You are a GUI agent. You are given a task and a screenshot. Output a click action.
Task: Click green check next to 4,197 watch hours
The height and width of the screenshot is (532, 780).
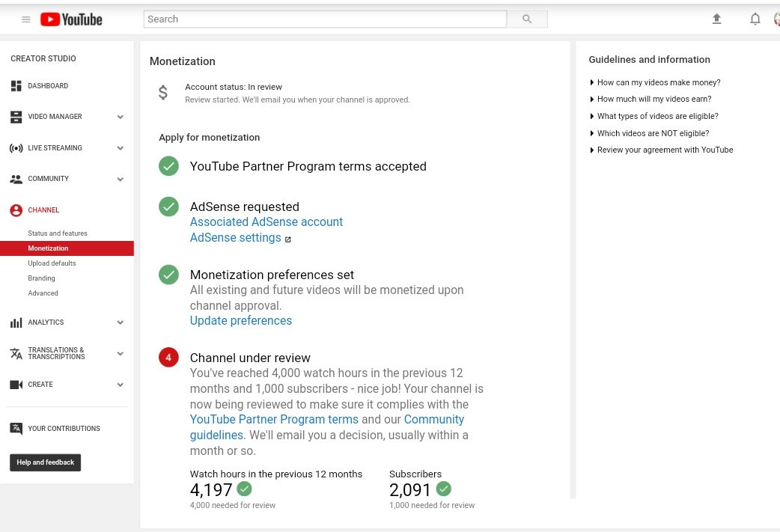tap(244, 489)
